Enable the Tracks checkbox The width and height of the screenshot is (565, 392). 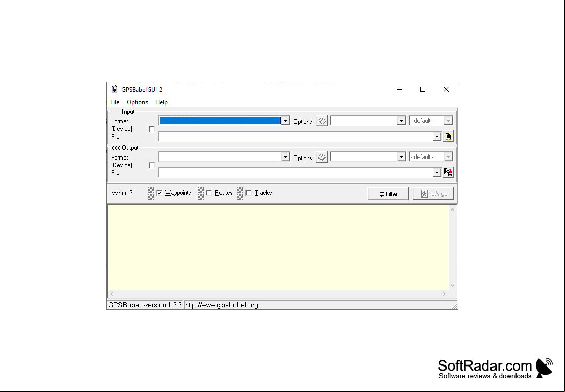pos(249,193)
